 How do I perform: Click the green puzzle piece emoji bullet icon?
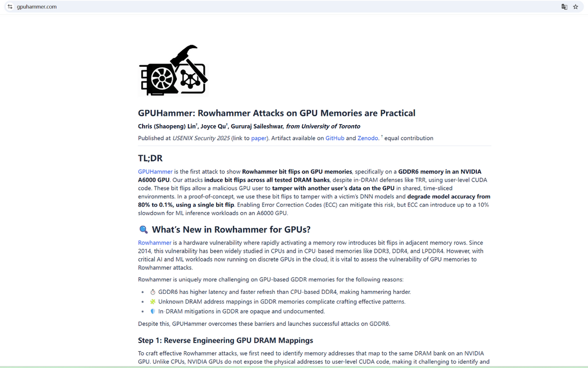[x=153, y=302]
